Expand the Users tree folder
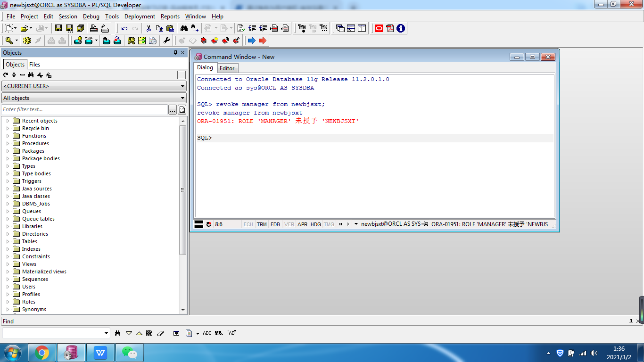This screenshot has width=644, height=362. [8, 287]
